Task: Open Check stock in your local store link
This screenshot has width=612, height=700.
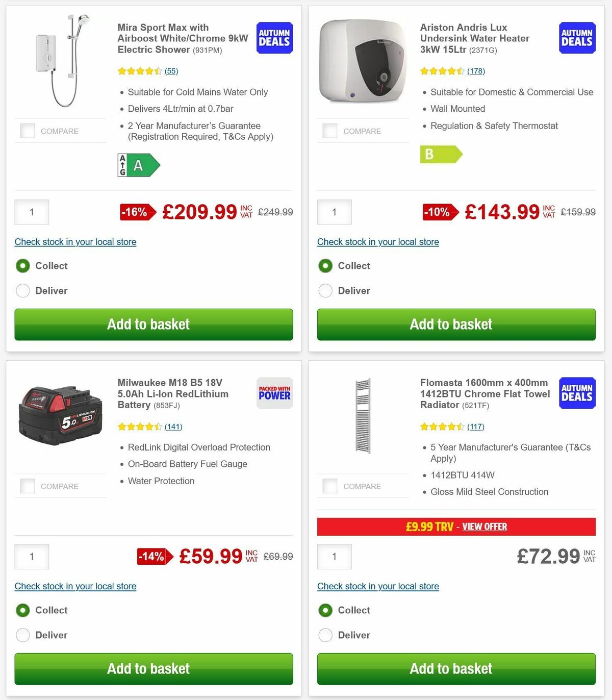Action: [75, 242]
